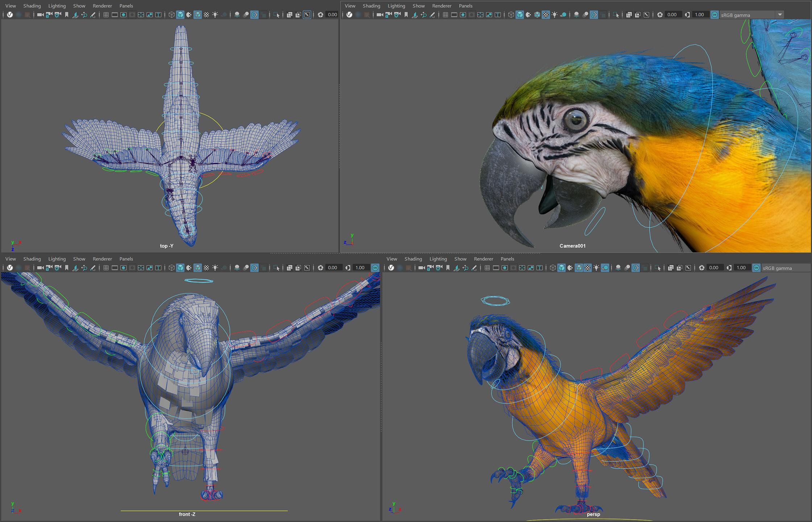
Task: Click Motion Blur icon in Camera001 panel
Action: [x=585, y=15]
